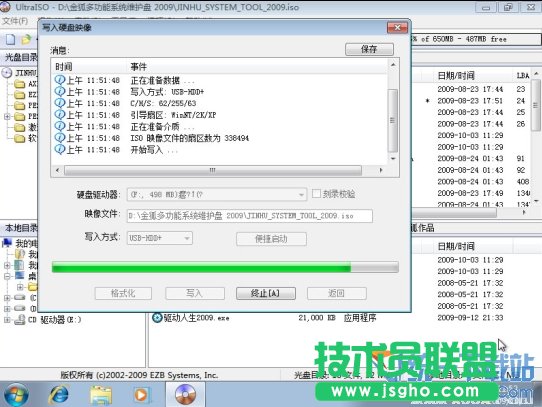The image size is (542, 407).
Task: Collapse the 桌面 tree node
Action: click(x=7, y=276)
